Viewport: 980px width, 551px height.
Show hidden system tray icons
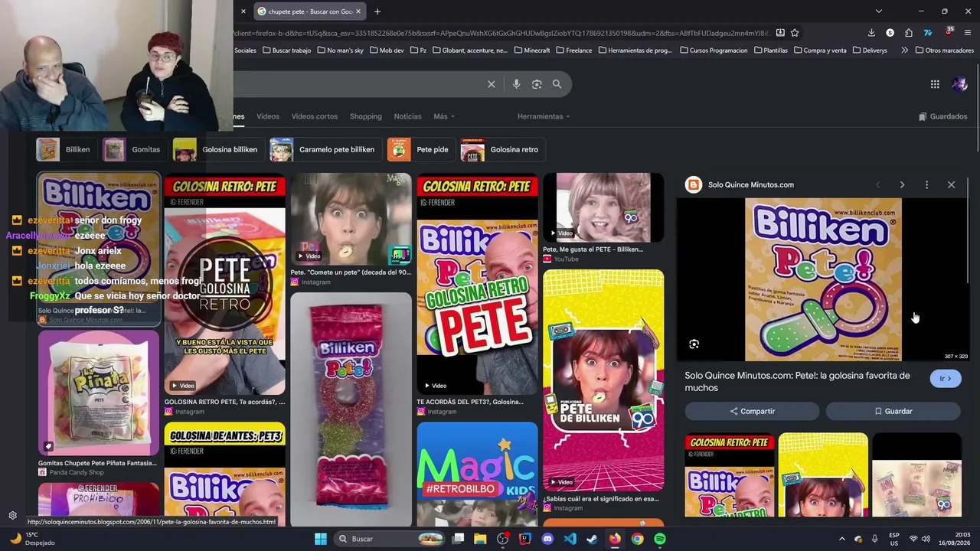[x=841, y=539]
